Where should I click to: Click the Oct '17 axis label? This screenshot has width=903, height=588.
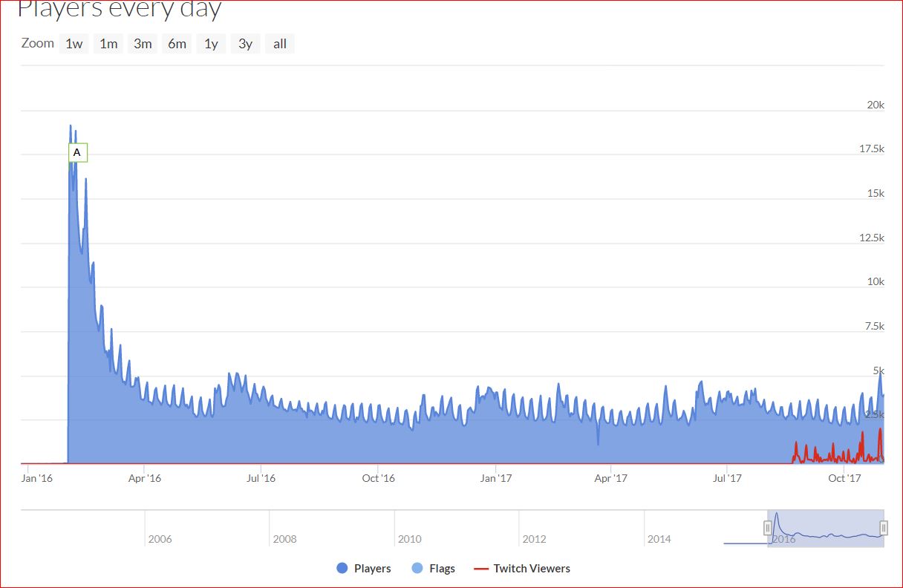pos(844,478)
